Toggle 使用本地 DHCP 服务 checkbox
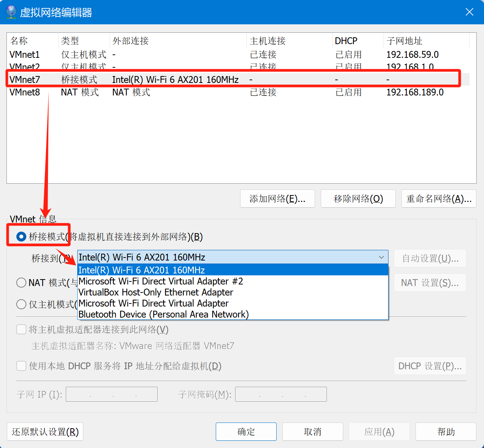 coord(21,366)
